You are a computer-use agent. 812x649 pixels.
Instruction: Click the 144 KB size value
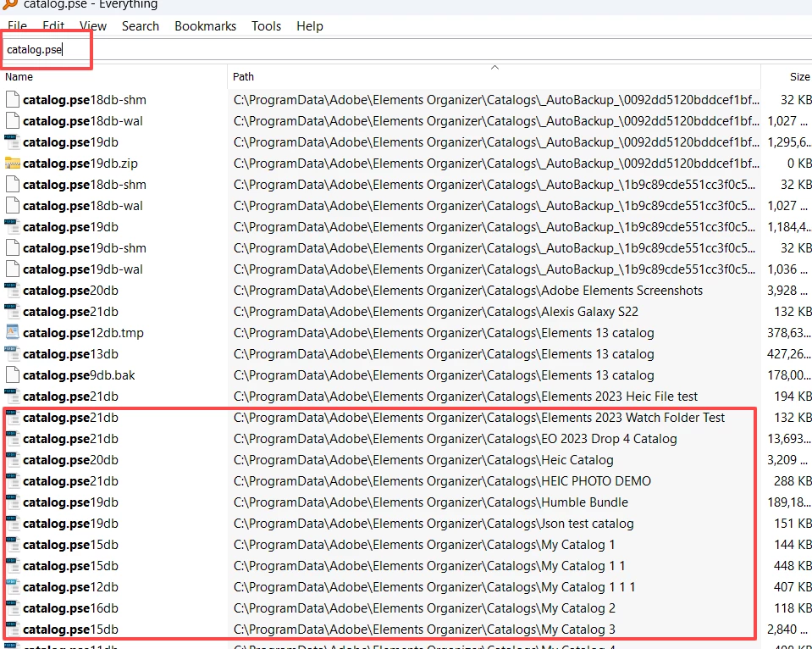[793, 545]
